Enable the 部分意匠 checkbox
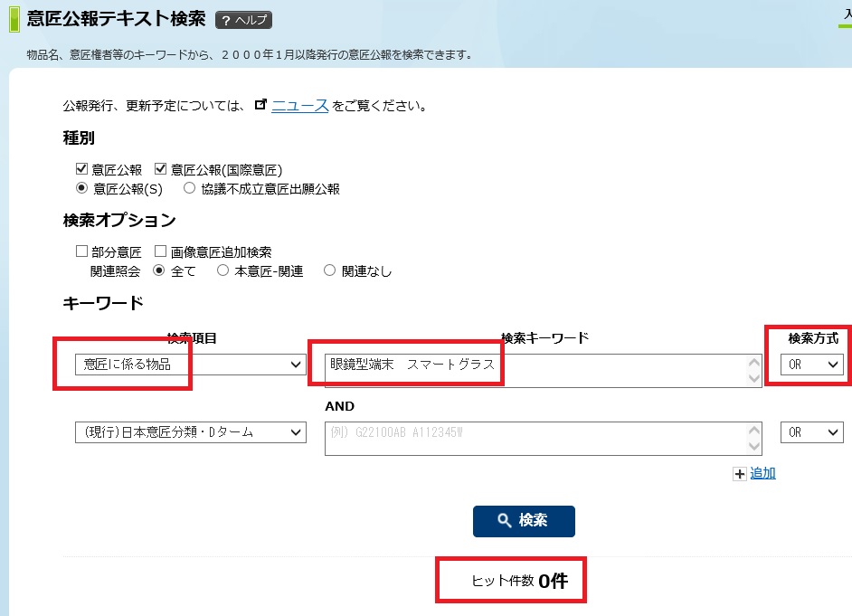Screen dimensions: 852x616 click(x=81, y=251)
